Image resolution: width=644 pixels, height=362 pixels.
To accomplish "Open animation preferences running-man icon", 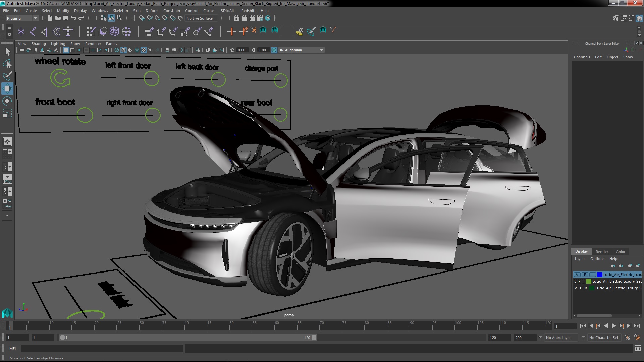I will coord(637,338).
